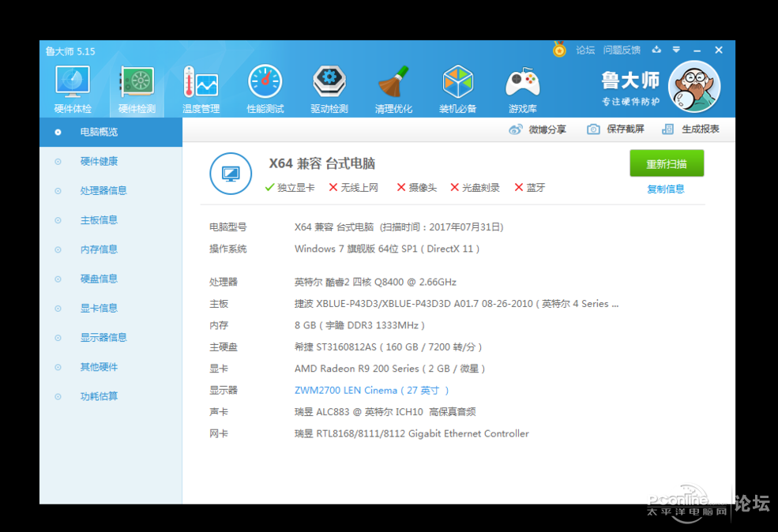
Task: Click the Windows 7 旗舰版 operating system value
Action: tap(387, 249)
